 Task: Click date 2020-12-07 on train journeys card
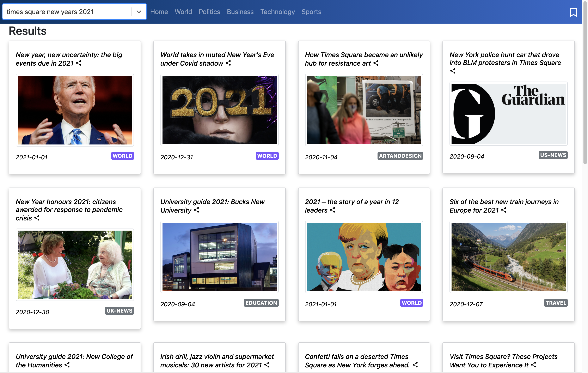tap(466, 304)
